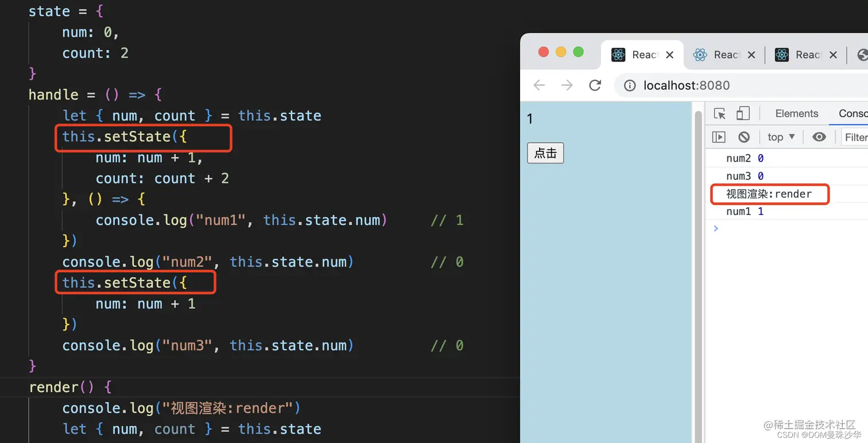Click the browser forward arrow
The width and height of the screenshot is (868, 443).
click(x=567, y=86)
